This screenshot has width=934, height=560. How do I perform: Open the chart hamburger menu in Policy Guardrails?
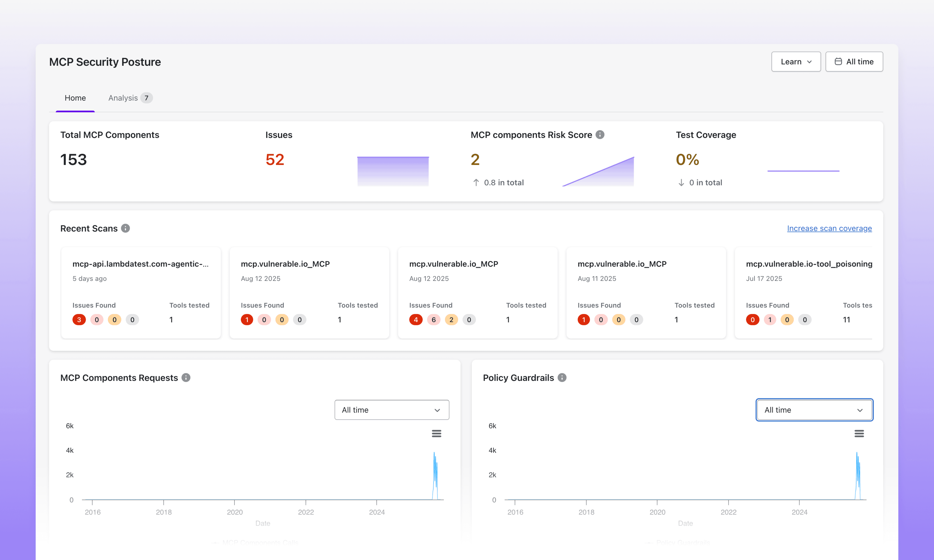[x=860, y=433]
